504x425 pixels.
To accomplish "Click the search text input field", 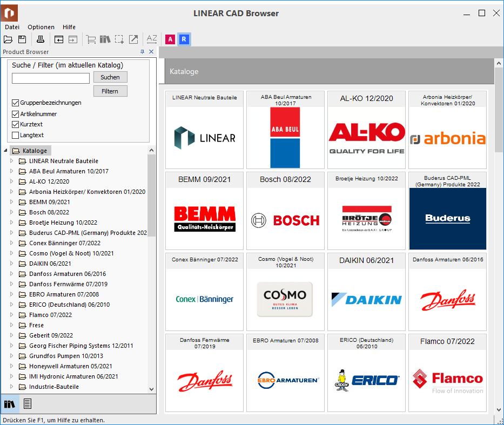I will (51, 78).
